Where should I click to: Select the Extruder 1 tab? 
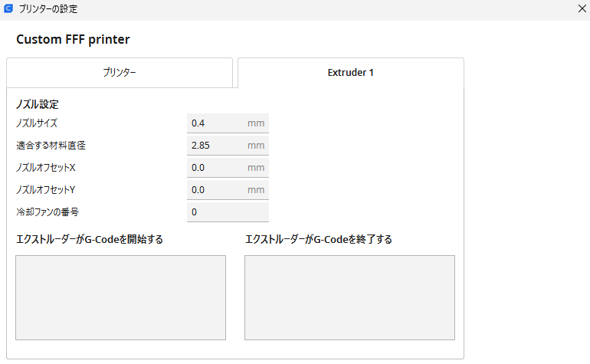(x=350, y=73)
